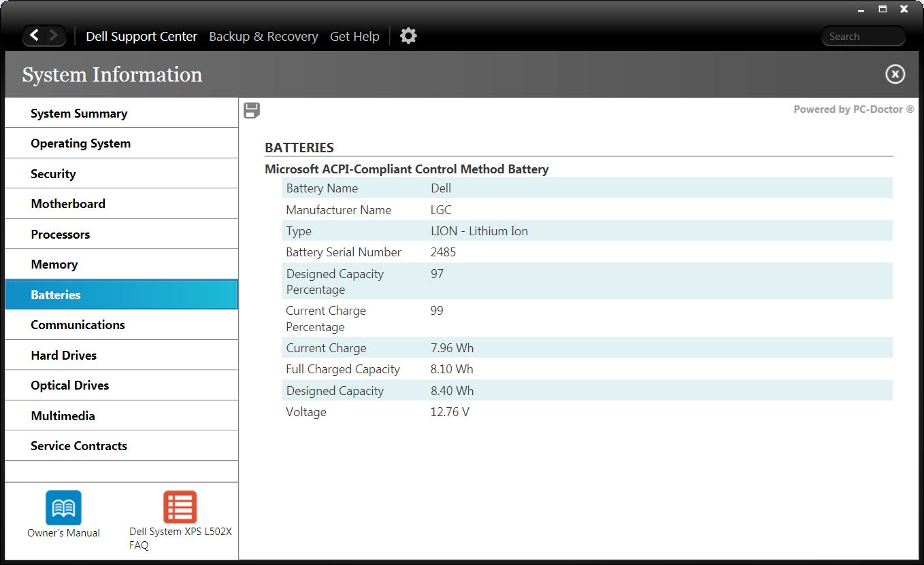Click the Designed Capacity Percentage value '97'
The height and width of the screenshot is (565, 924).
click(x=437, y=274)
